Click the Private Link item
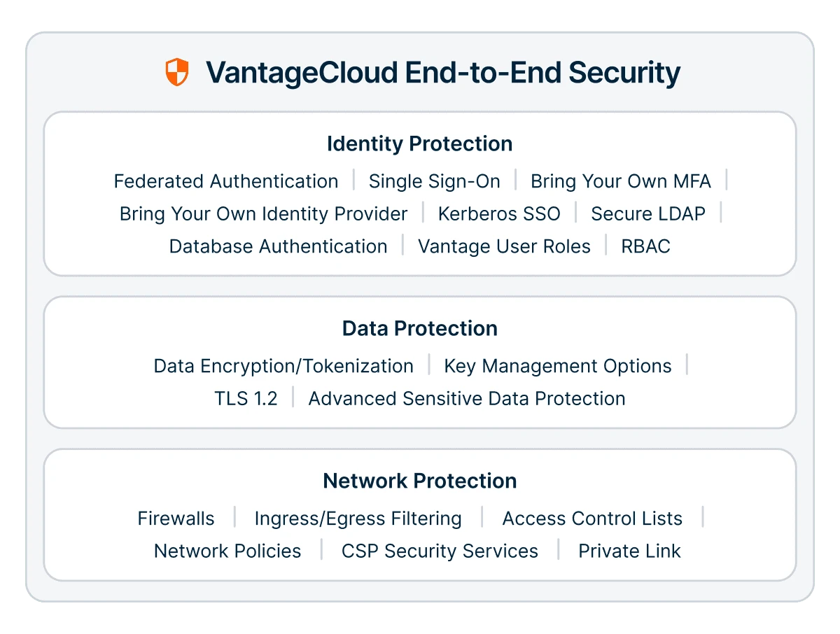 [x=629, y=551]
